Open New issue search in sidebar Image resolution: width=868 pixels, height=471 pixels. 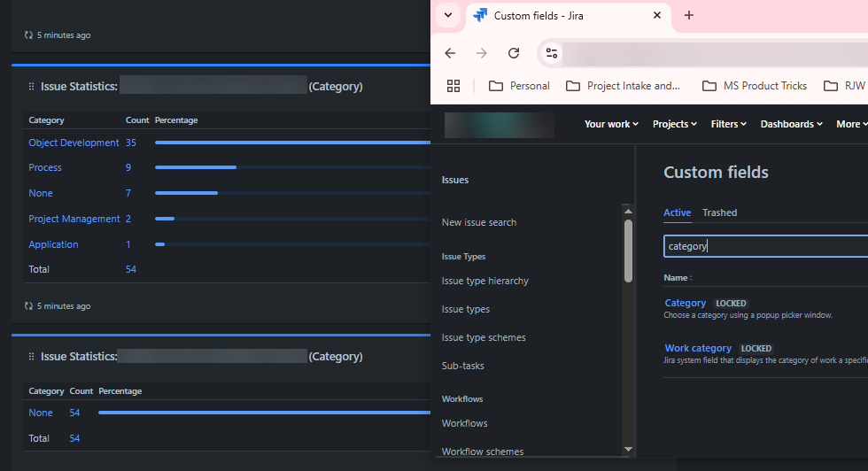[x=479, y=222]
